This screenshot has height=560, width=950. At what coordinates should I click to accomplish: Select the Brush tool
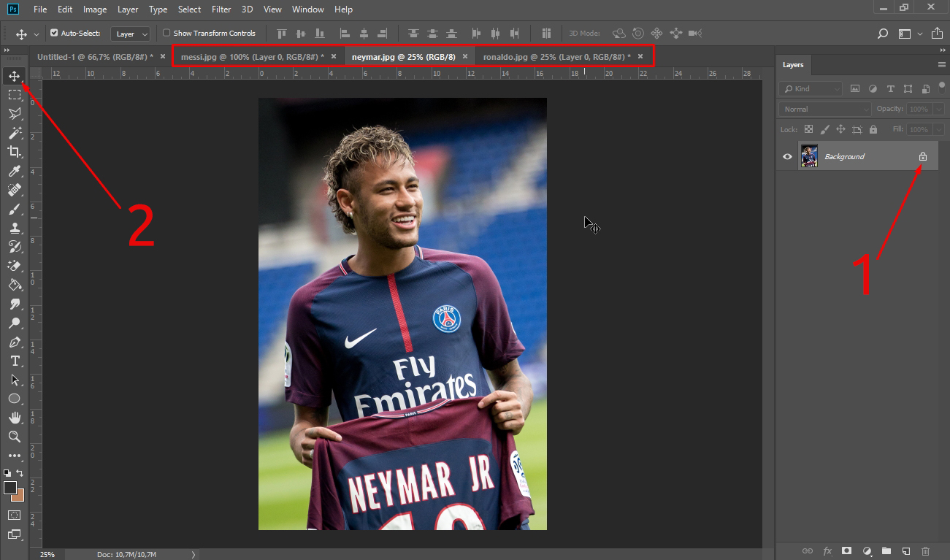pyautogui.click(x=14, y=209)
